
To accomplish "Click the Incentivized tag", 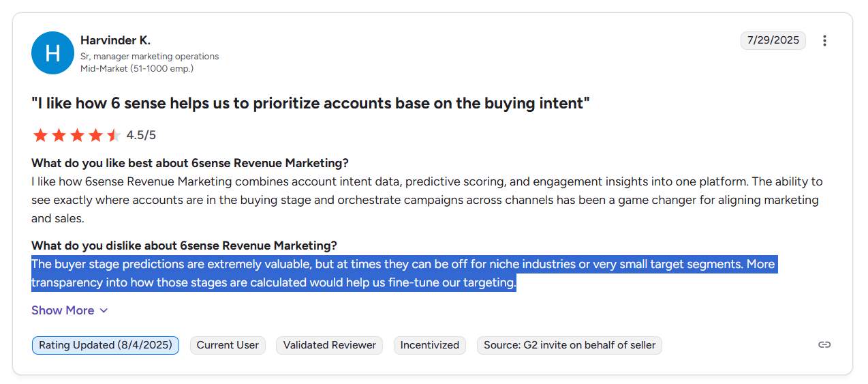I will pos(430,345).
